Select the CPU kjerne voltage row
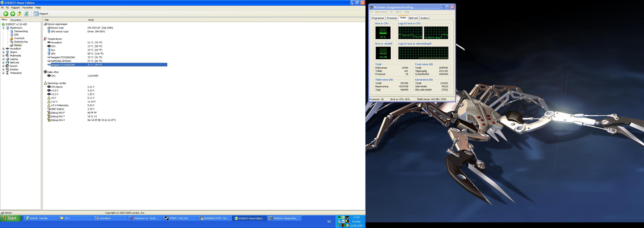The height and width of the screenshot is (228, 644). [x=107, y=87]
